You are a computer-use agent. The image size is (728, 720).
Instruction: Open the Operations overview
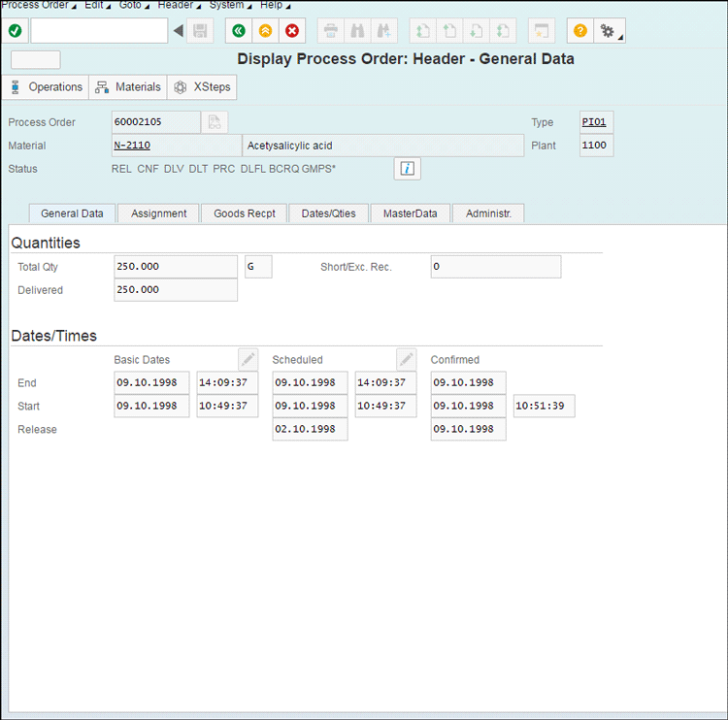coord(46,87)
